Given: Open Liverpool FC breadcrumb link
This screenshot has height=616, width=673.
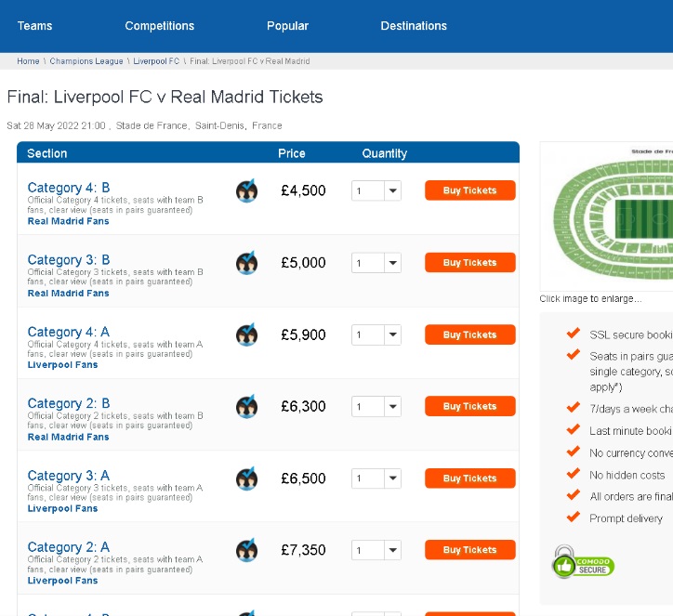Looking at the screenshot, I should (156, 61).
